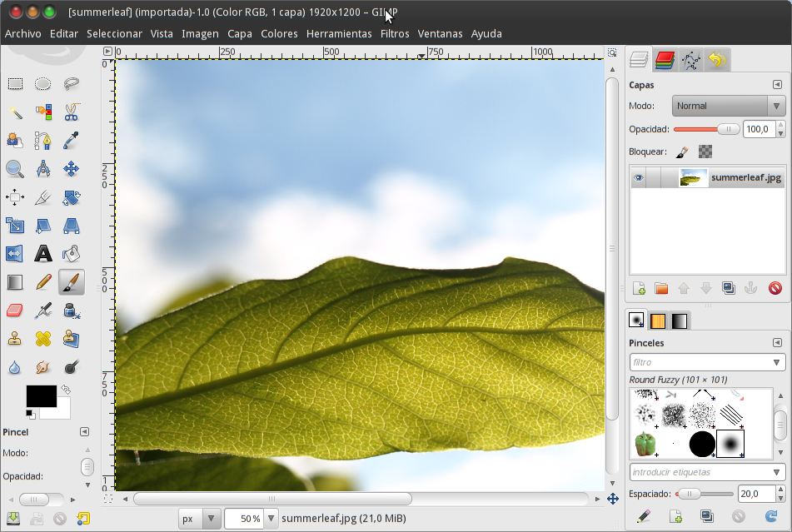Anchor the floating layer
The height and width of the screenshot is (532, 792).
(750, 288)
